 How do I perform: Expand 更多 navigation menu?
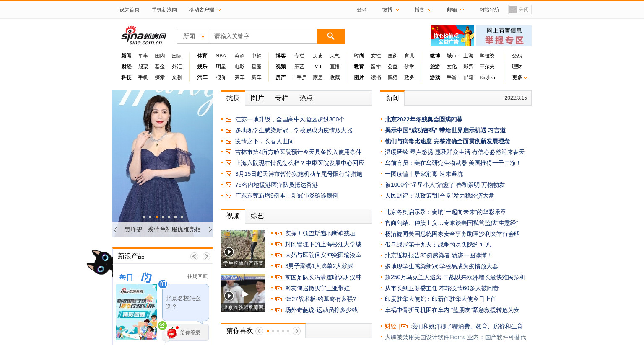(519, 77)
